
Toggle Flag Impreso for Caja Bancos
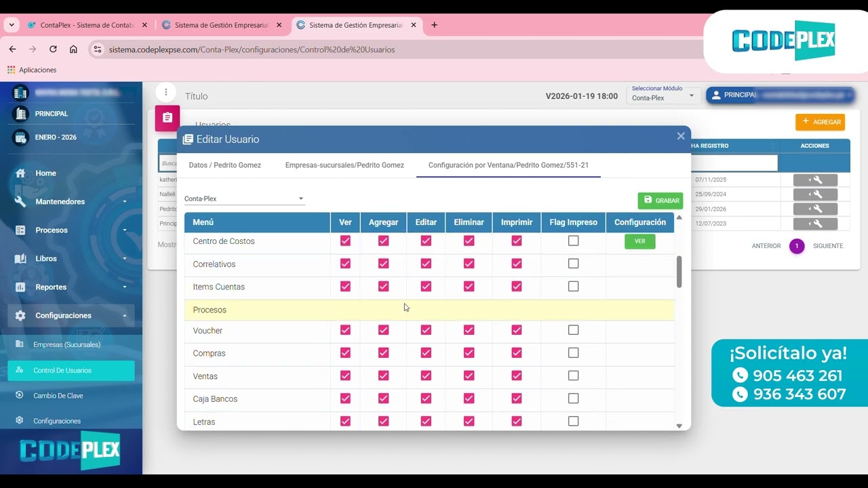pyautogui.click(x=573, y=399)
